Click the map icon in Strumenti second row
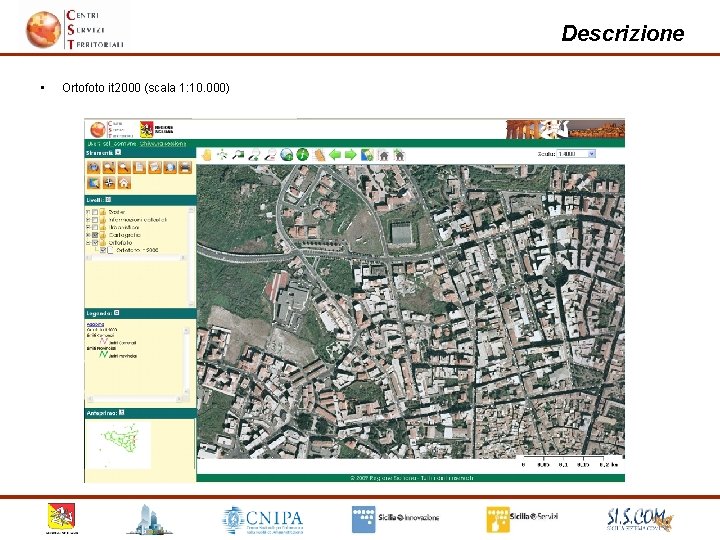720x540 pixels. (x=94, y=183)
